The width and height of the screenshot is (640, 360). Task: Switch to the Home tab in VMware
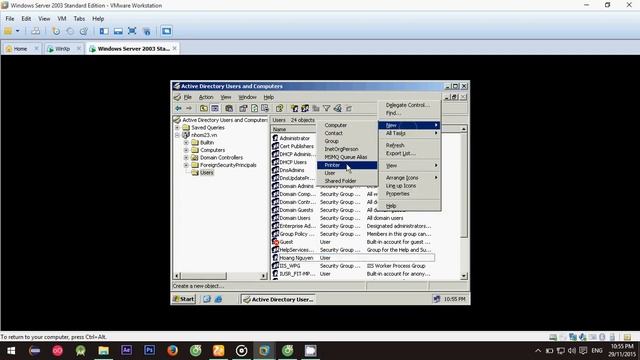coord(20,49)
